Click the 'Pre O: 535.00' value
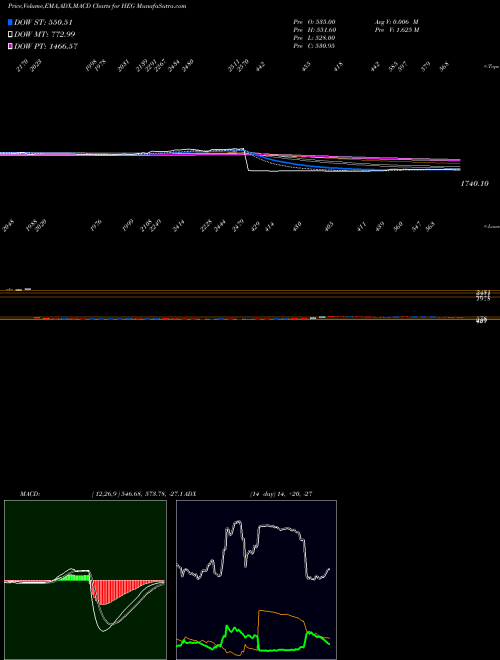Screen dimensions: 500x660 (314, 21)
